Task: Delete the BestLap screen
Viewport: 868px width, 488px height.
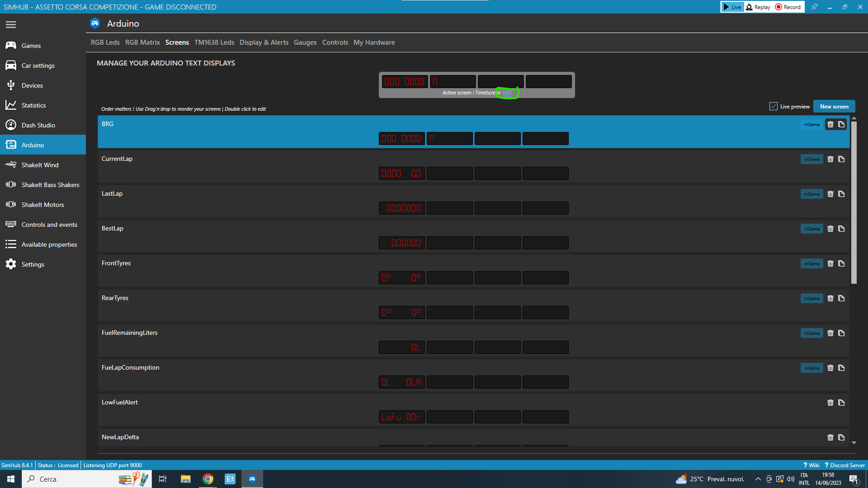Action: (830, 229)
